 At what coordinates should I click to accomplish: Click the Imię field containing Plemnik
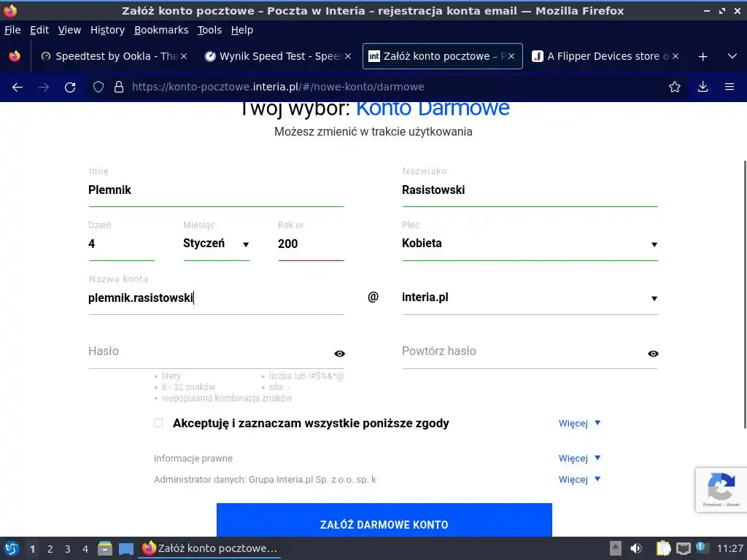point(216,190)
